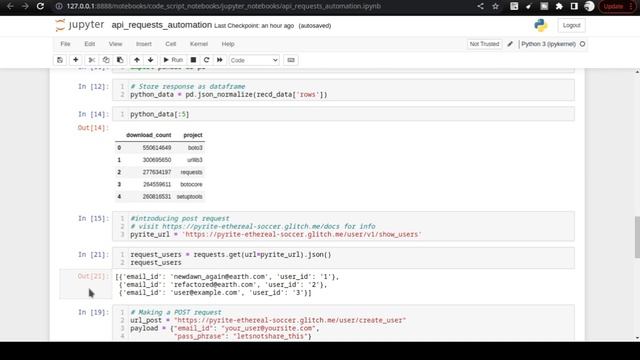
Task: Open the File menu
Action: 65,44
